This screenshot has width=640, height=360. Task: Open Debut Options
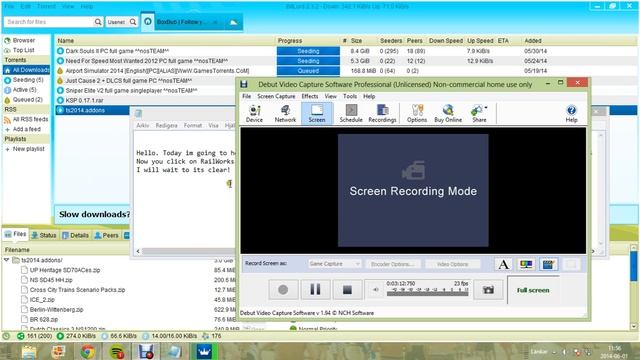point(417,113)
